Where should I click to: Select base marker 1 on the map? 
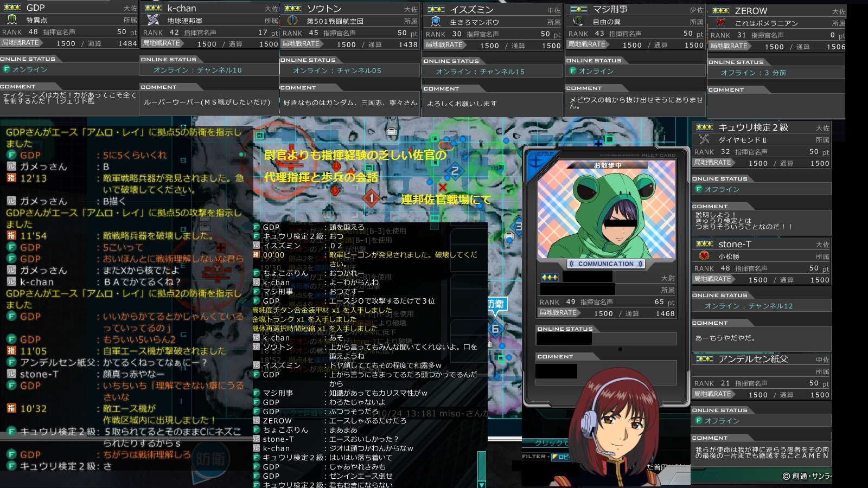372,198
